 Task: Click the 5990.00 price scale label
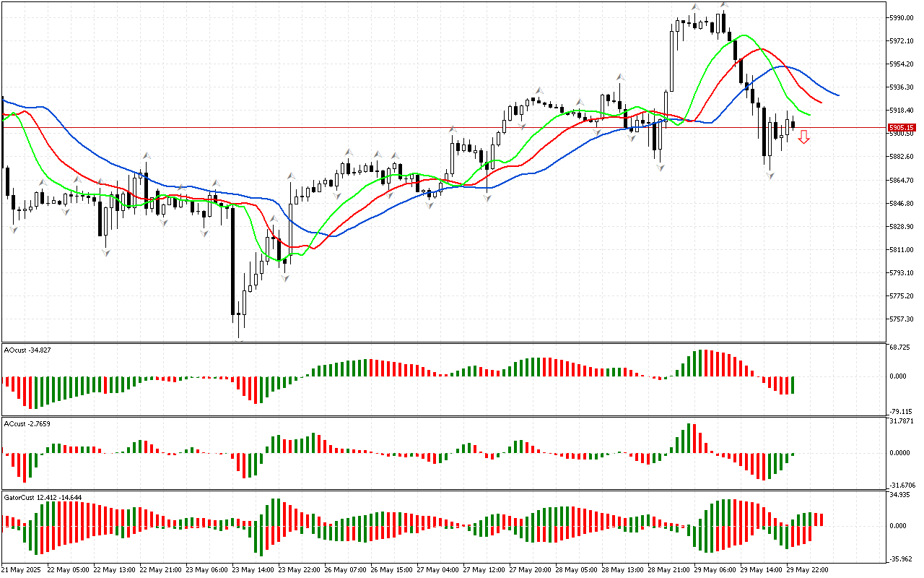pyautogui.click(x=902, y=17)
